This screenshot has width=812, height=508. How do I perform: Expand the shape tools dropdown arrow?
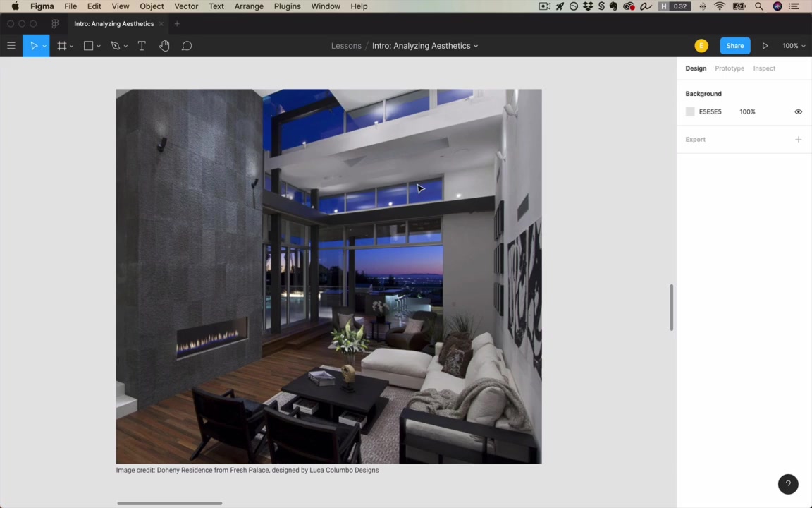click(x=99, y=46)
